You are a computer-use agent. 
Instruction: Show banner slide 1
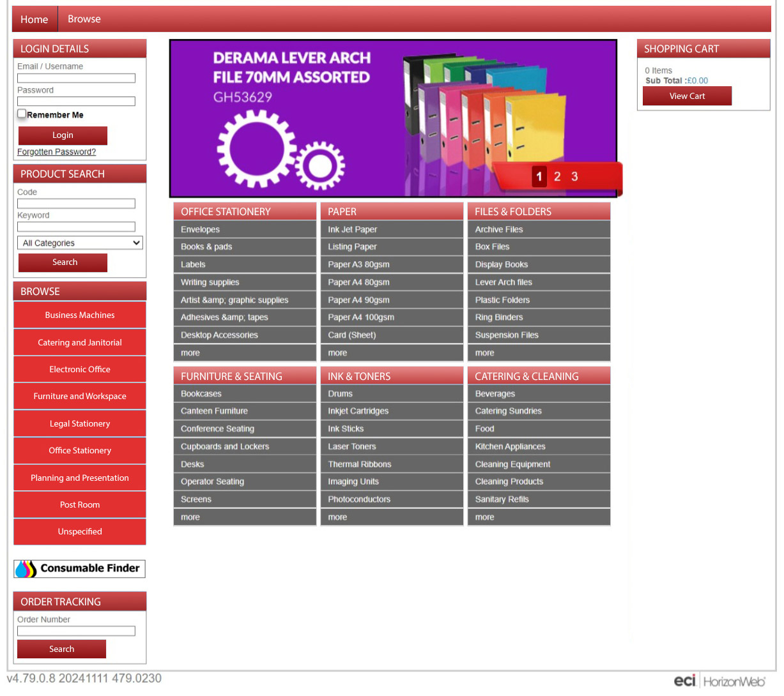point(539,176)
